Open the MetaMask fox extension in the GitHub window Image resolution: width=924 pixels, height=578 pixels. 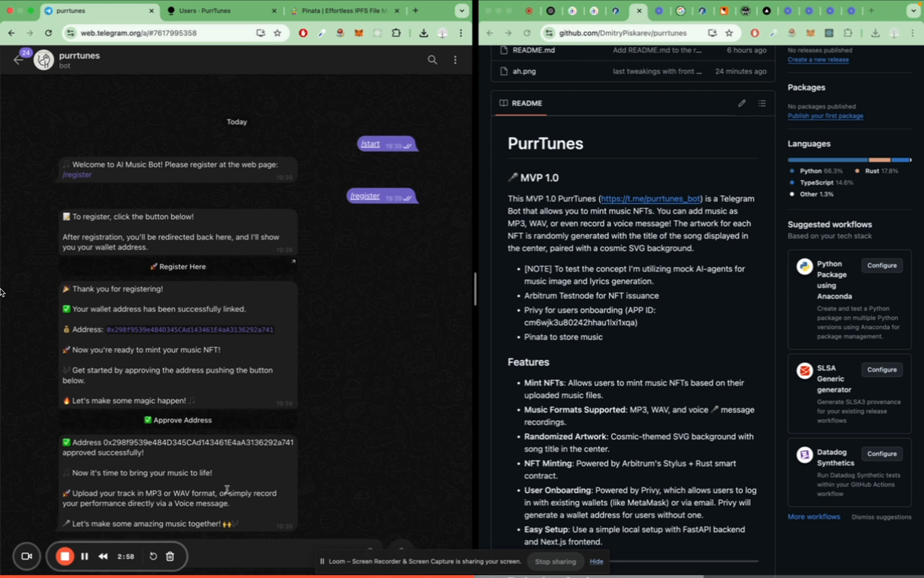(810, 33)
